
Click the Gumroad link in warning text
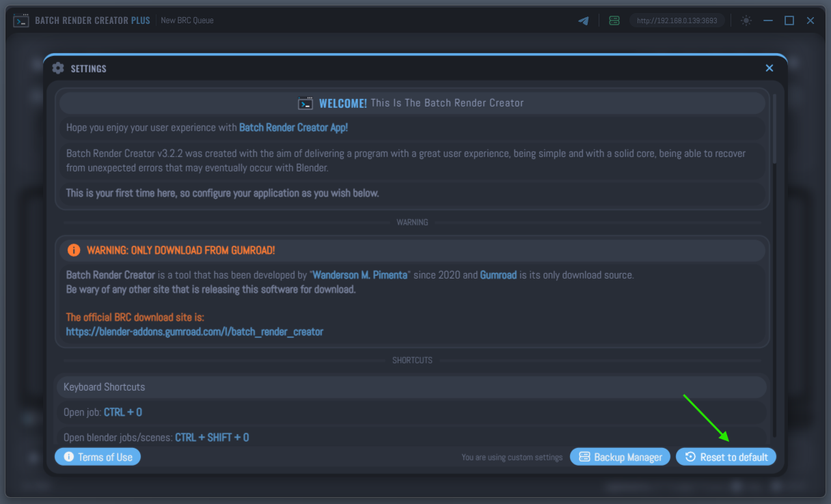498,275
